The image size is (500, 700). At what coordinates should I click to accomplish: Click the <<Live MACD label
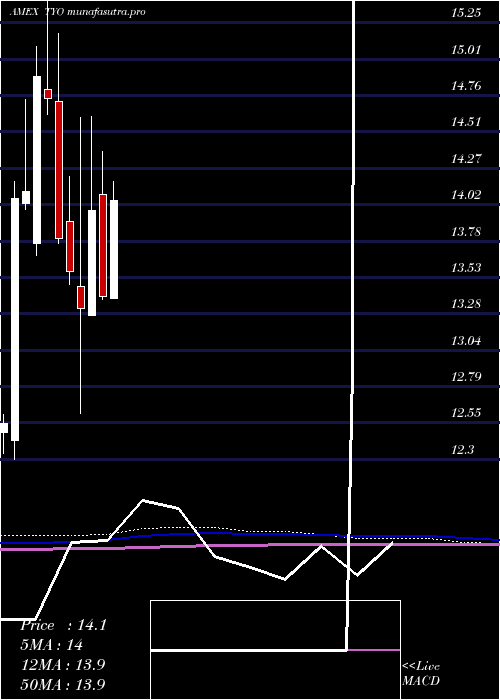click(421, 674)
